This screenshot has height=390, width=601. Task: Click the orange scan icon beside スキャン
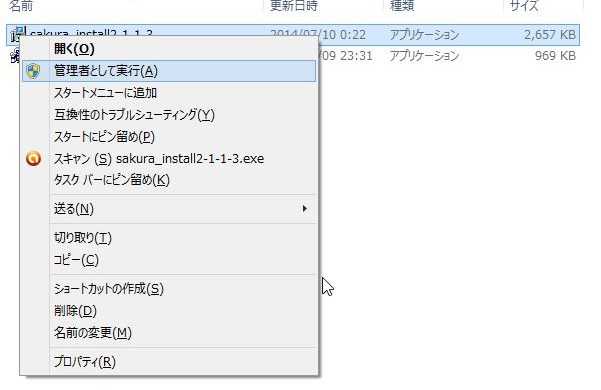coord(33,159)
